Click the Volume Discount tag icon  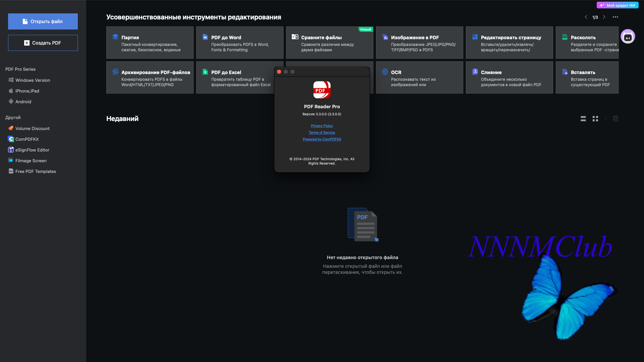coord(11,128)
